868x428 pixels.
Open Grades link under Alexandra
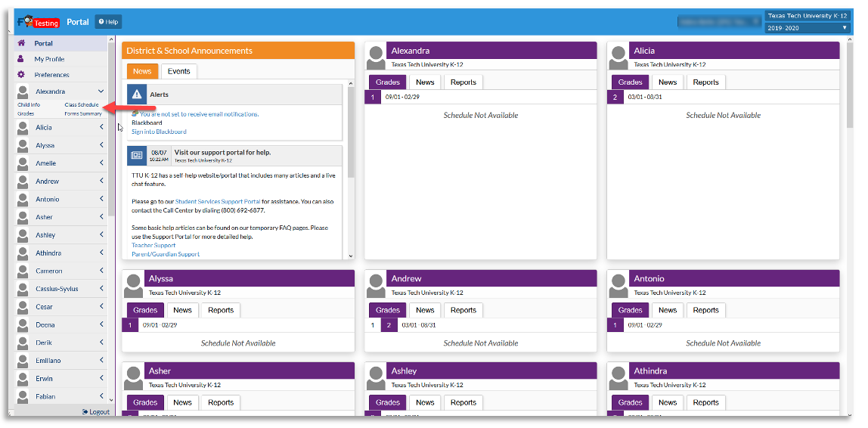[x=26, y=113]
